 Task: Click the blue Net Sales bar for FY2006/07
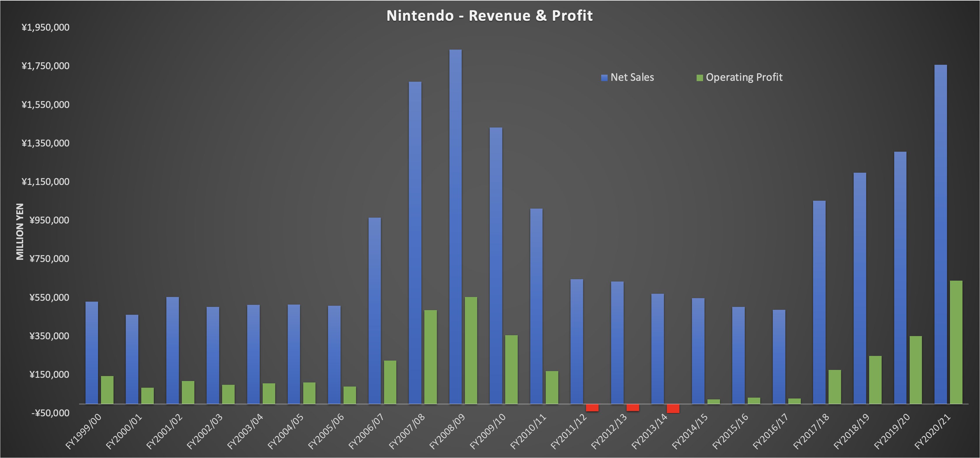click(x=375, y=311)
